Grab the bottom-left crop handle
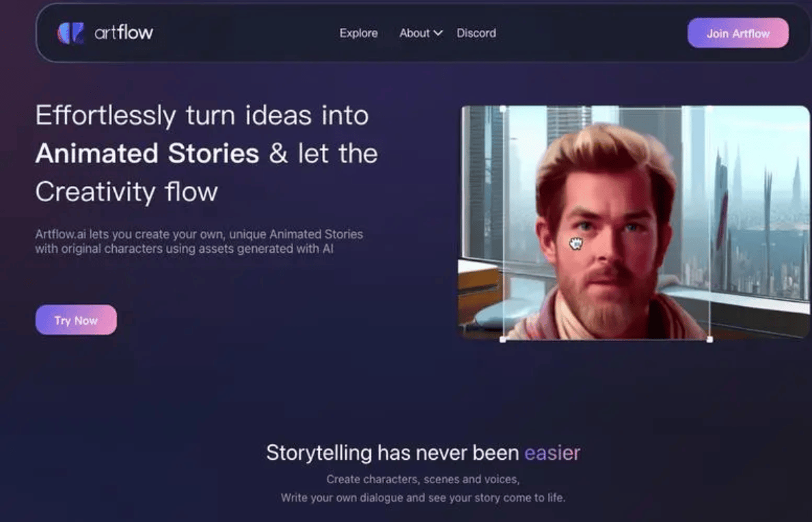The height and width of the screenshot is (522, 812). [x=504, y=339]
